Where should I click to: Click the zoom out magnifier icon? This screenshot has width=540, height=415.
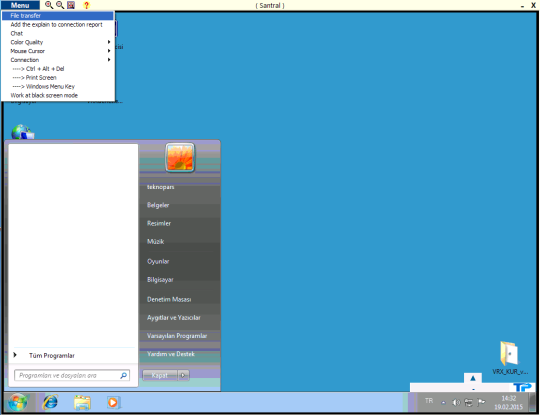tap(60, 5)
